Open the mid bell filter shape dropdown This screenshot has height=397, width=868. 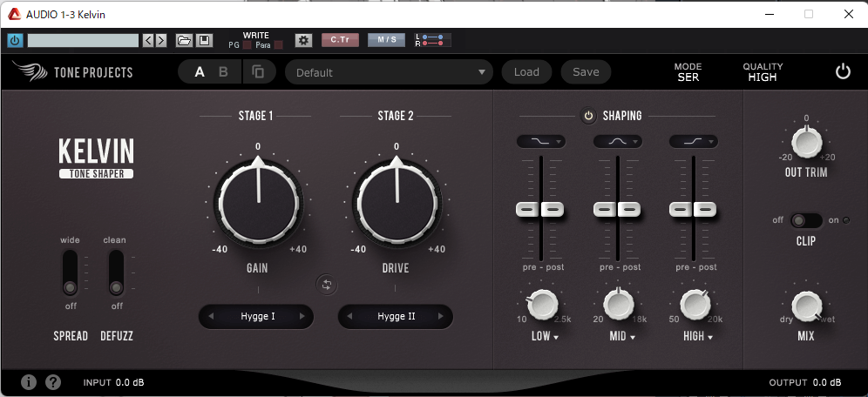pos(617,142)
